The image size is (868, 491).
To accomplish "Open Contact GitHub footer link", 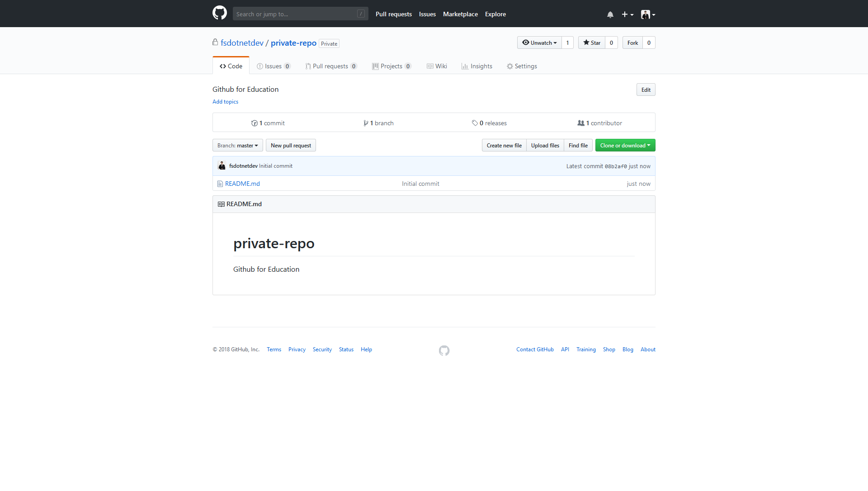I will [535, 349].
